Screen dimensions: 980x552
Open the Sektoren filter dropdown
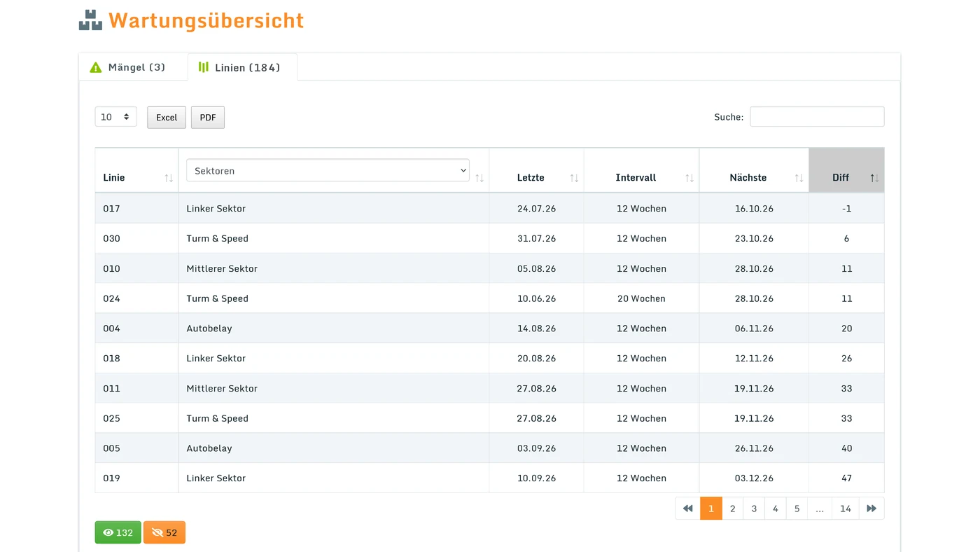click(x=328, y=170)
